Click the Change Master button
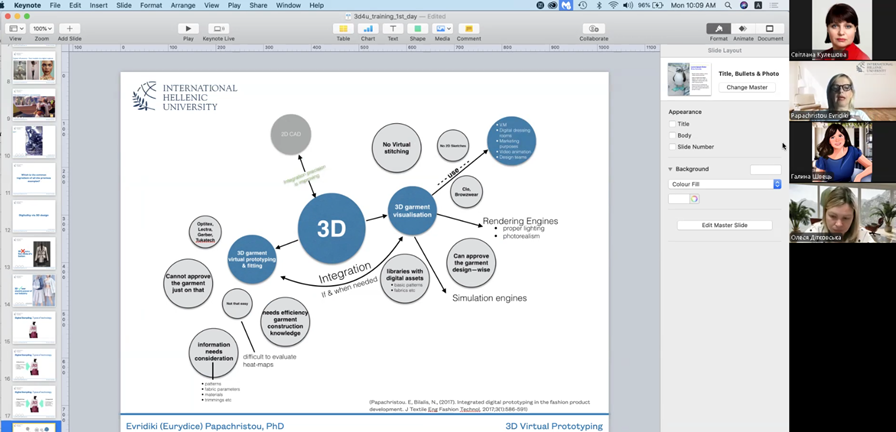896x432 pixels. pyautogui.click(x=746, y=87)
